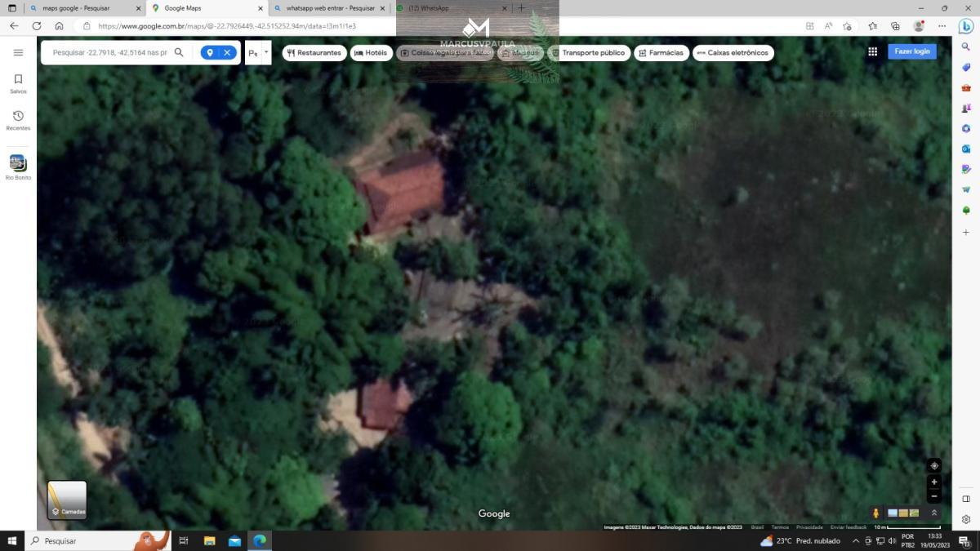Toggle the Camadas layers view
The width and height of the screenshot is (980, 551).
(x=67, y=500)
